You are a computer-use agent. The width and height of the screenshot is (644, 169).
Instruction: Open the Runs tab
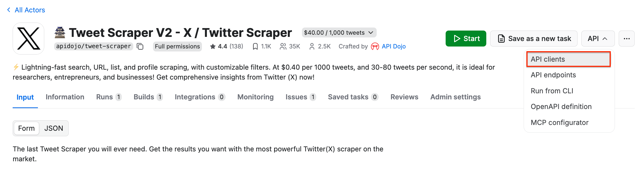pos(105,97)
